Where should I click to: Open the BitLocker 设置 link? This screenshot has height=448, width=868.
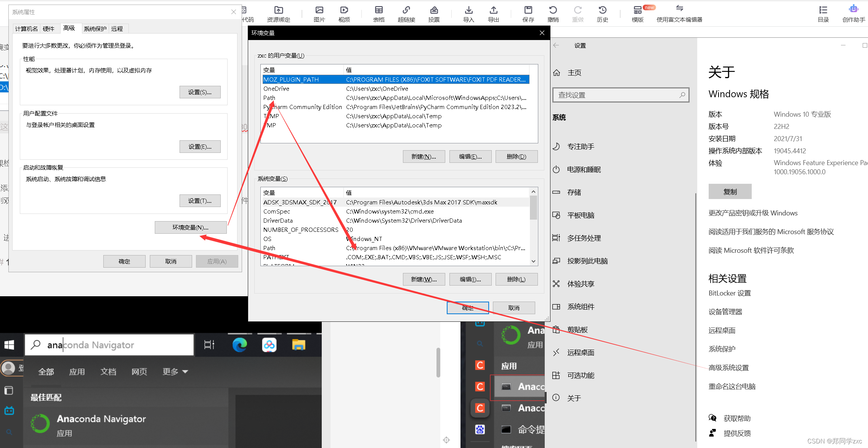730,293
